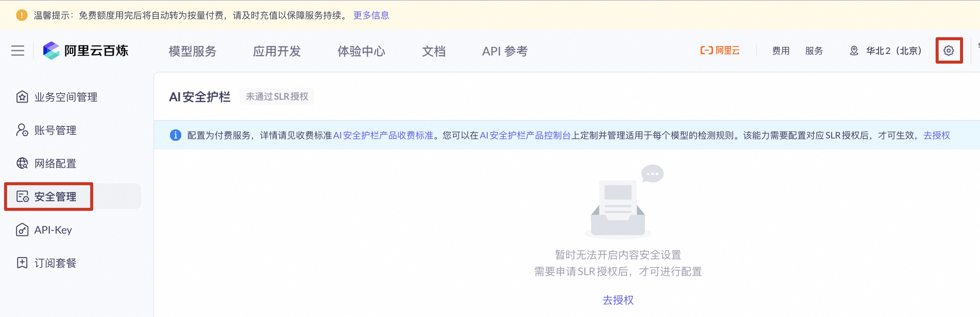Open the API 参考 tab
This screenshot has height=317, width=980.
tap(505, 51)
